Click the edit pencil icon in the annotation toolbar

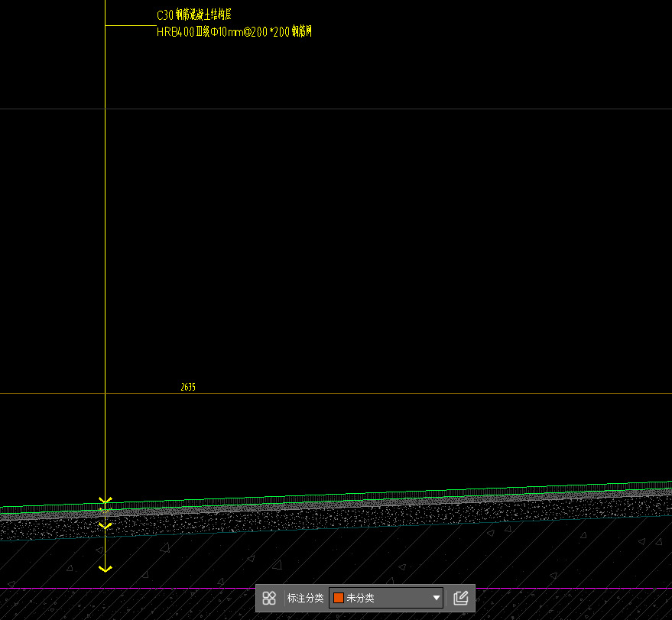point(461,598)
